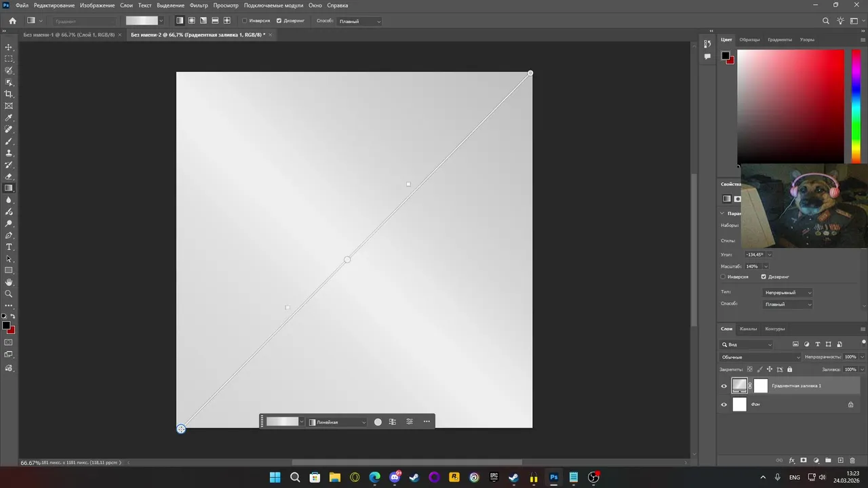
Task: Select the Horizontal Type tool
Action: pos(9,247)
